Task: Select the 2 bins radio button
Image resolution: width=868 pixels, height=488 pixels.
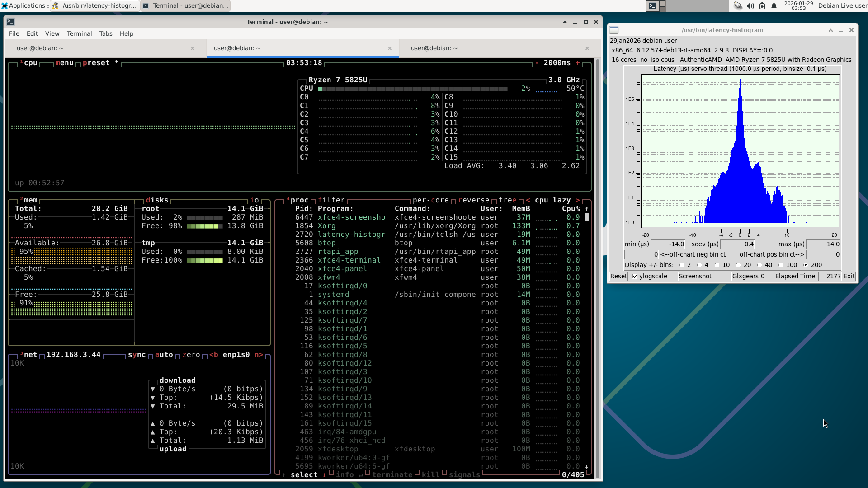Action: click(682, 265)
